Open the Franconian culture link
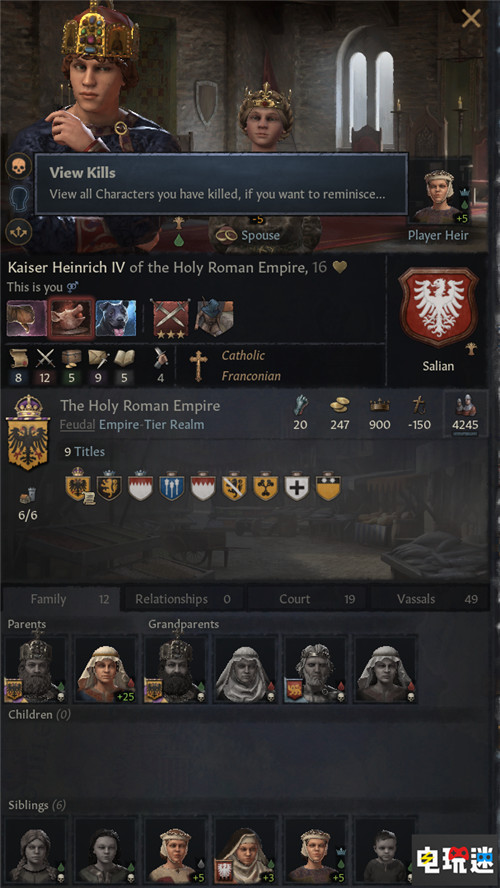This screenshot has height=888, width=500. 250,376
